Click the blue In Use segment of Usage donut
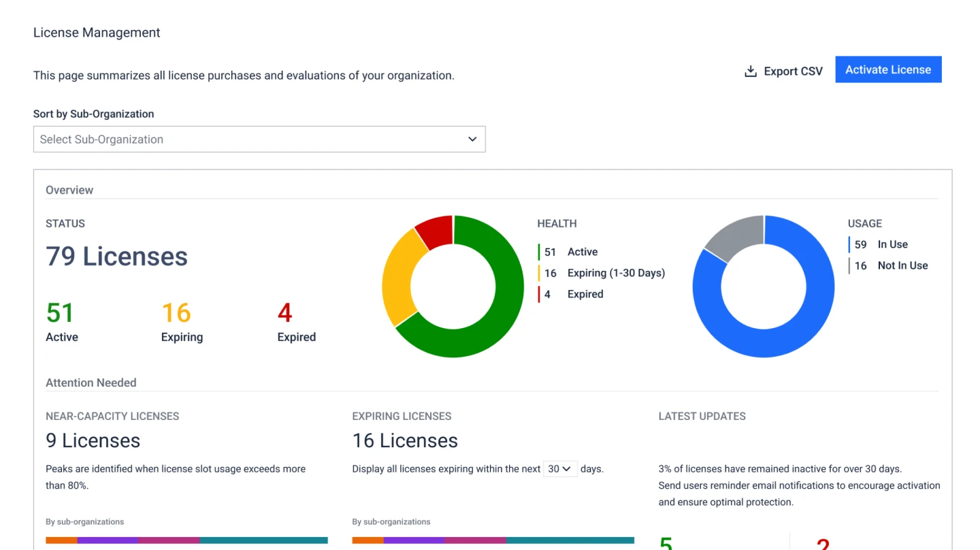Image resolution: width=980 pixels, height=550 pixels. pyautogui.click(x=763, y=342)
